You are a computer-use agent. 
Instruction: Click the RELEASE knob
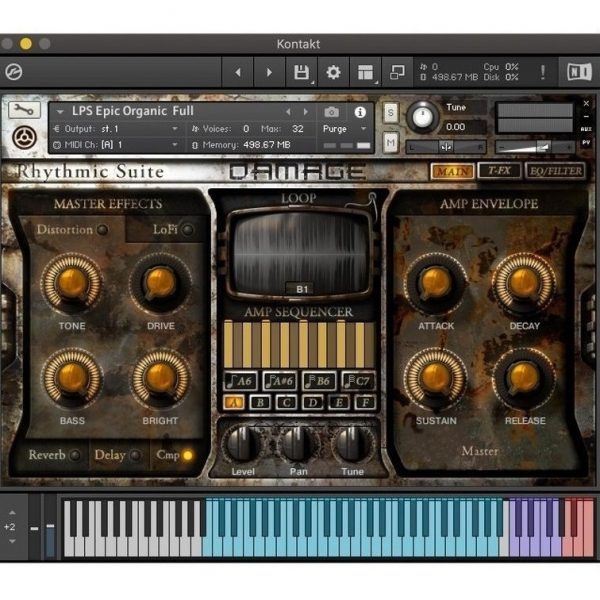point(524,378)
